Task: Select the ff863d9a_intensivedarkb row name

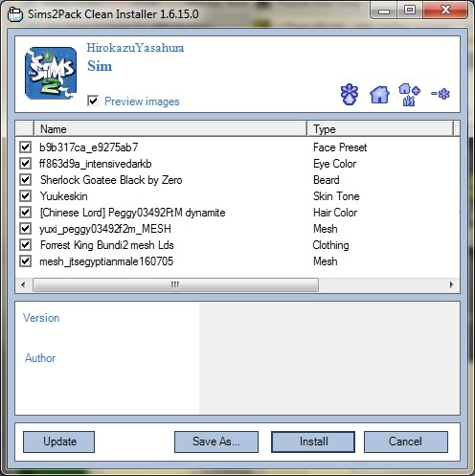Action: 96,164
